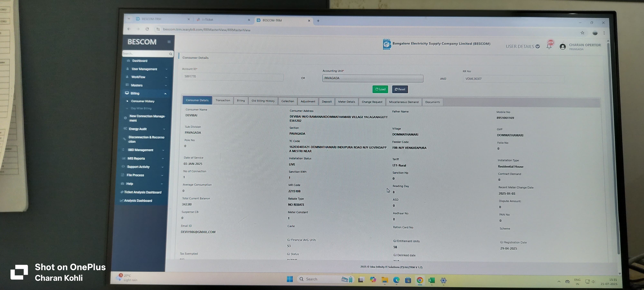Open Consumer History under Billing
The height and width of the screenshot is (290, 644).
tap(143, 101)
